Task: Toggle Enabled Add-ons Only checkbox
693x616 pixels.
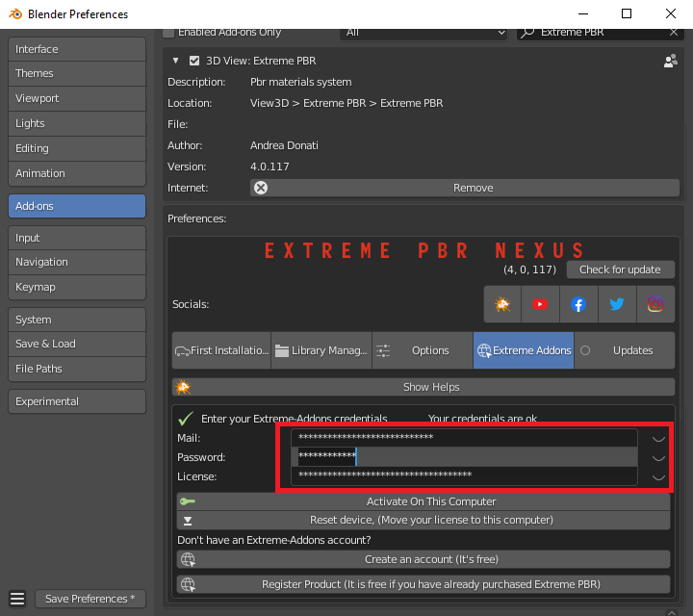Action: pyautogui.click(x=168, y=33)
